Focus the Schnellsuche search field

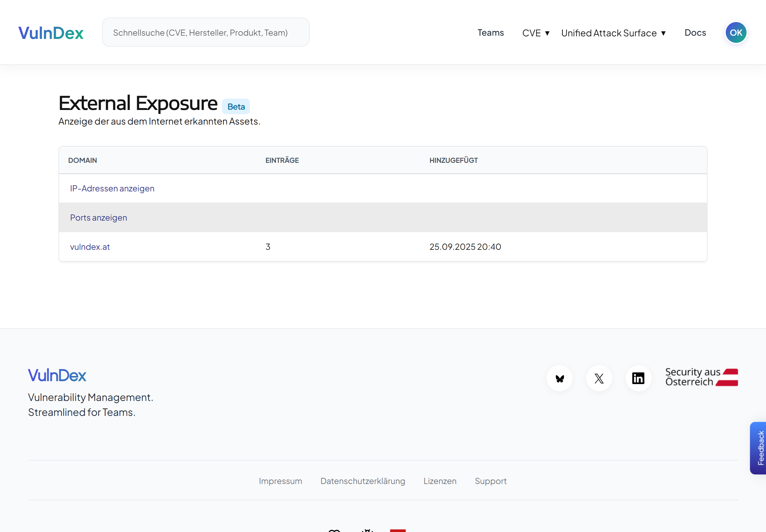[205, 33]
